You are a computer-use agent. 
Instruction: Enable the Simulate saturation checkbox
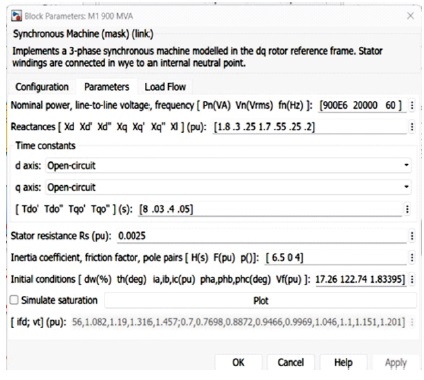click(14, 300)
